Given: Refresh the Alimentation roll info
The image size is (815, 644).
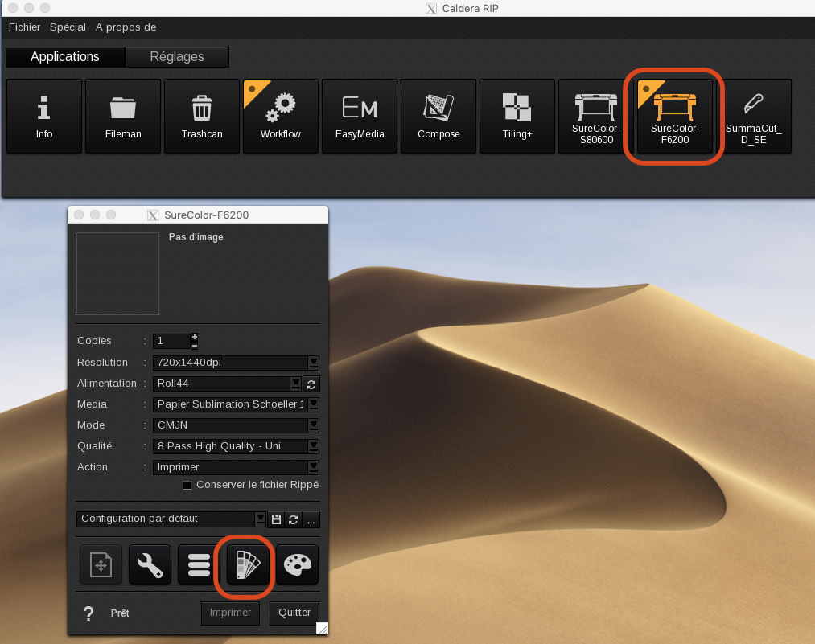Looking at the screenshot, I should pyautogui.click(x=311, y=384).
